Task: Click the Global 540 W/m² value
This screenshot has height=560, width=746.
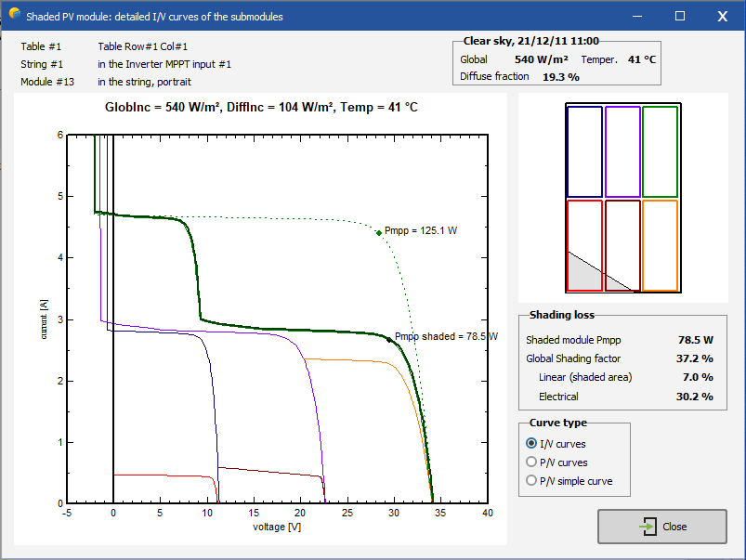Action: click(x=542, y=59)
